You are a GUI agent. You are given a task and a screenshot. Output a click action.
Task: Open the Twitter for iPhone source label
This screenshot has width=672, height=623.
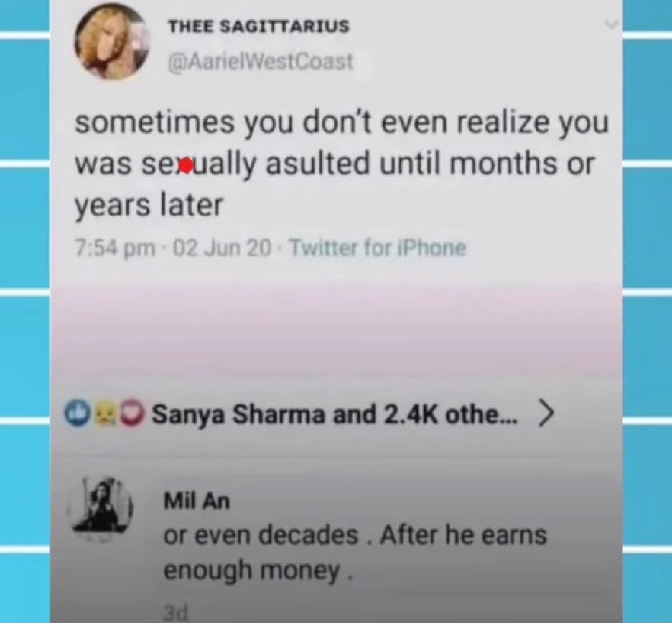[x=378, y=248]
